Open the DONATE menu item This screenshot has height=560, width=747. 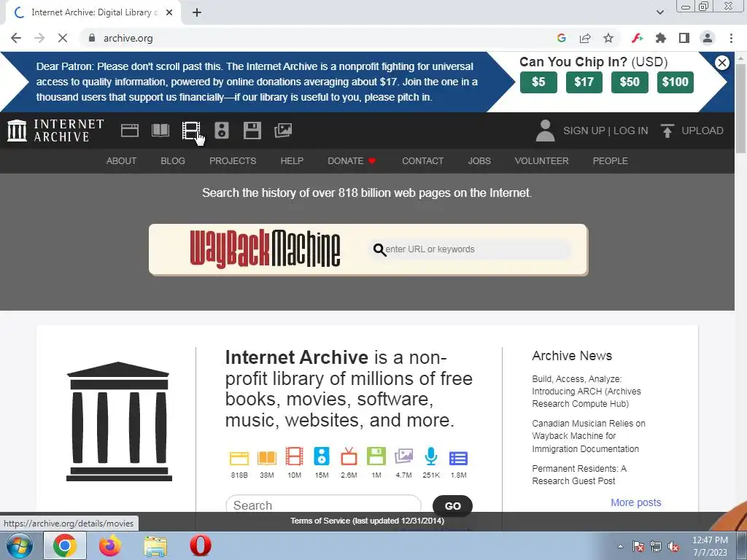tap(352, 161)
